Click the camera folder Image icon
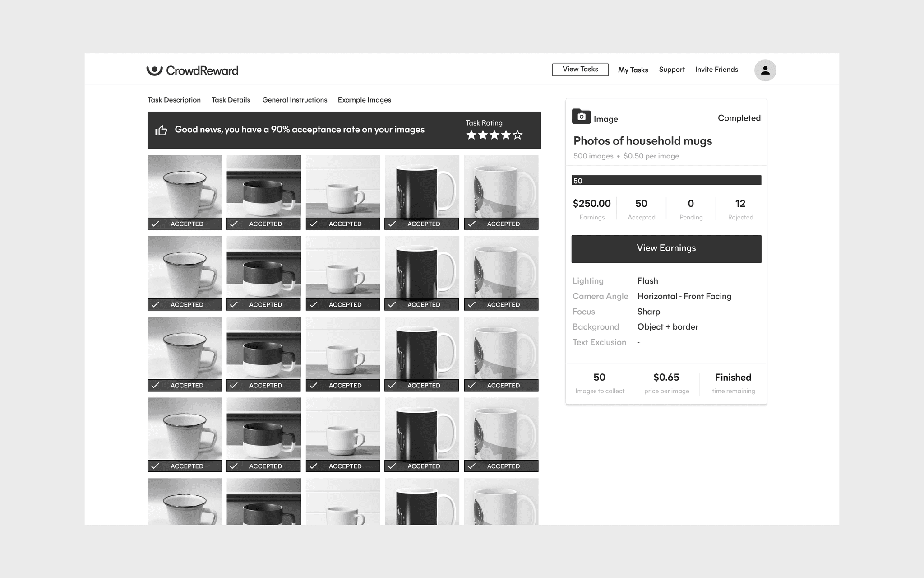This screenshot has height=578, width=924. tap(581, 117)
